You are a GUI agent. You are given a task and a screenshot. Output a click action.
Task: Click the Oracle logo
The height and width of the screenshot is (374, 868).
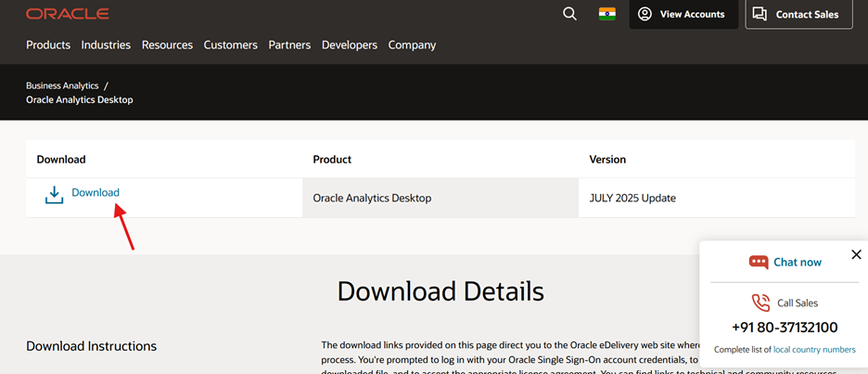(x=68, y=14)
